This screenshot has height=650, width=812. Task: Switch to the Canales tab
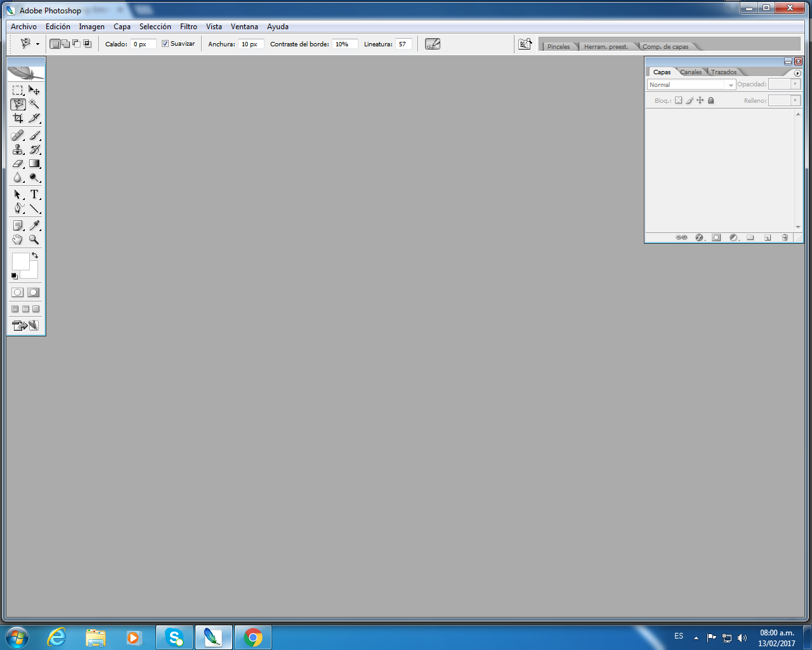[691, 72]
